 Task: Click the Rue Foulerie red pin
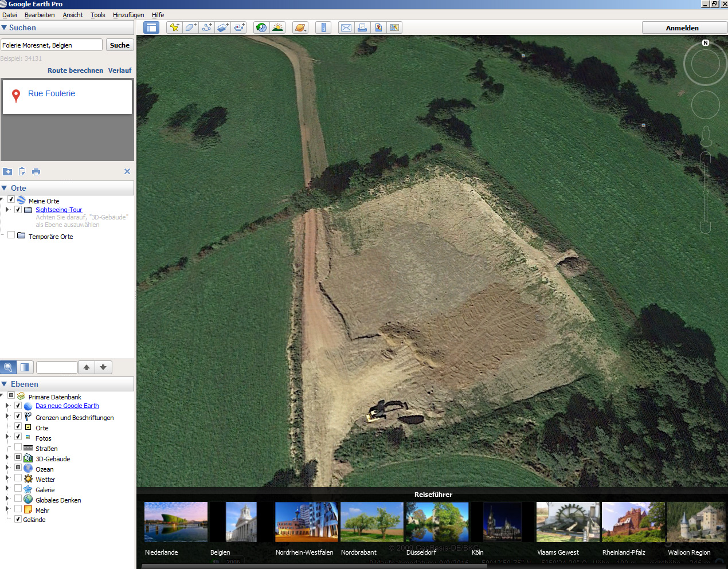point(16,96)
